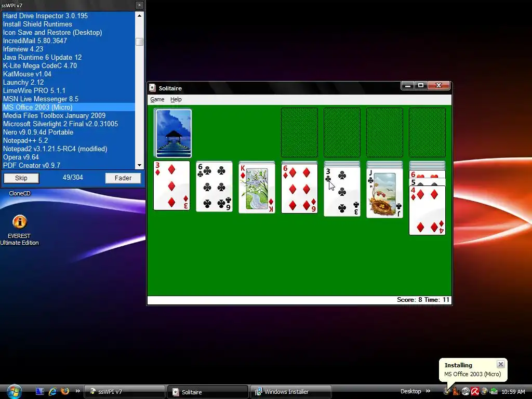Select Opera v9.64 entry
This screenshot has width=532, height=399.
(x=69, y=157)
